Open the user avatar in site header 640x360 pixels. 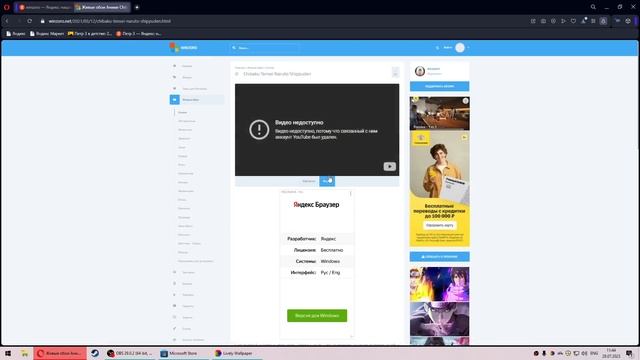460,48
